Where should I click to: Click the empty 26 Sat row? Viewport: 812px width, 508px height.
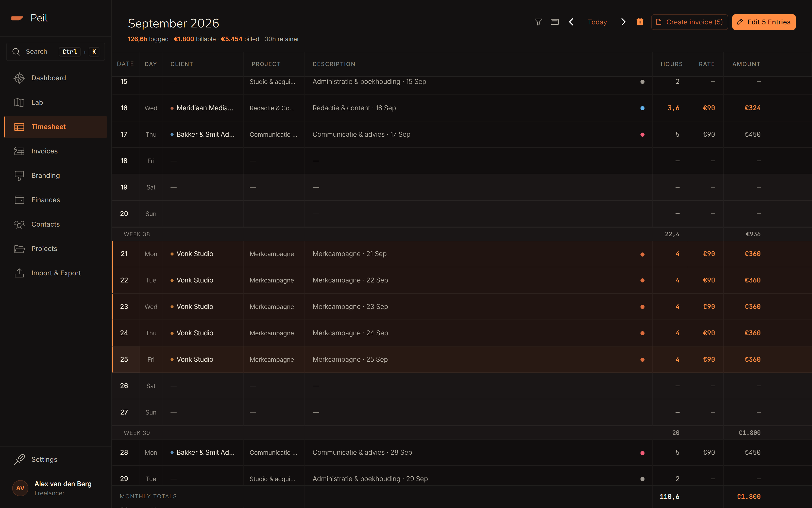pos(461,386)
